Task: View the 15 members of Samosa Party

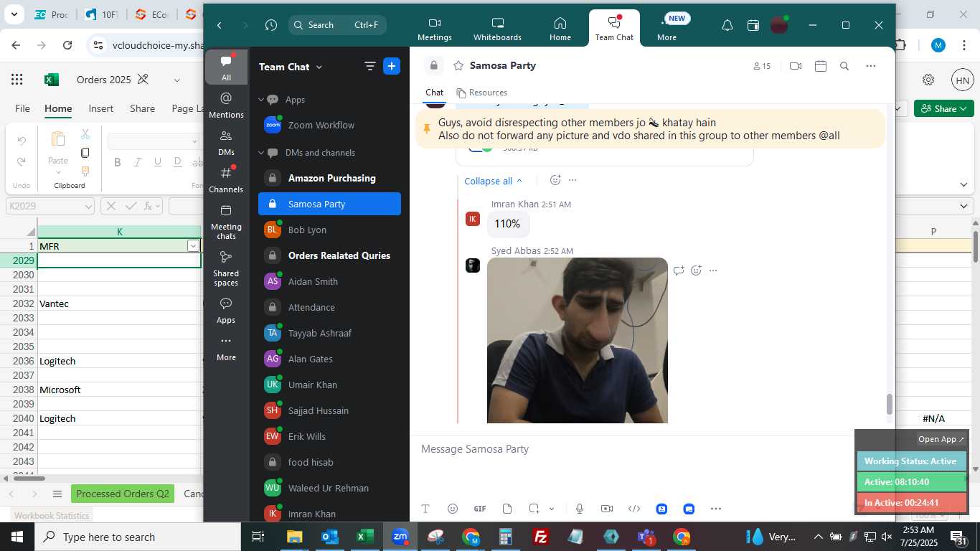Action: click(762, 66)
